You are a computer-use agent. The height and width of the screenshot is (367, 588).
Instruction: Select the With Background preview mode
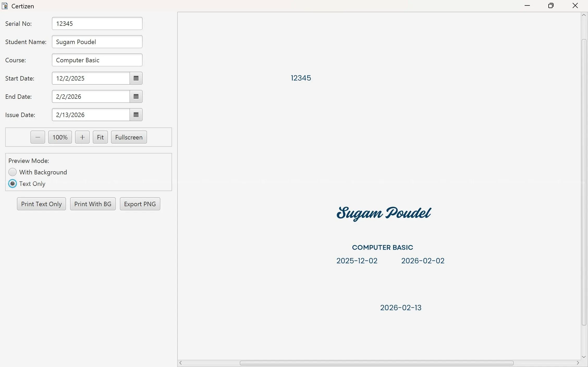coord(13,172)
